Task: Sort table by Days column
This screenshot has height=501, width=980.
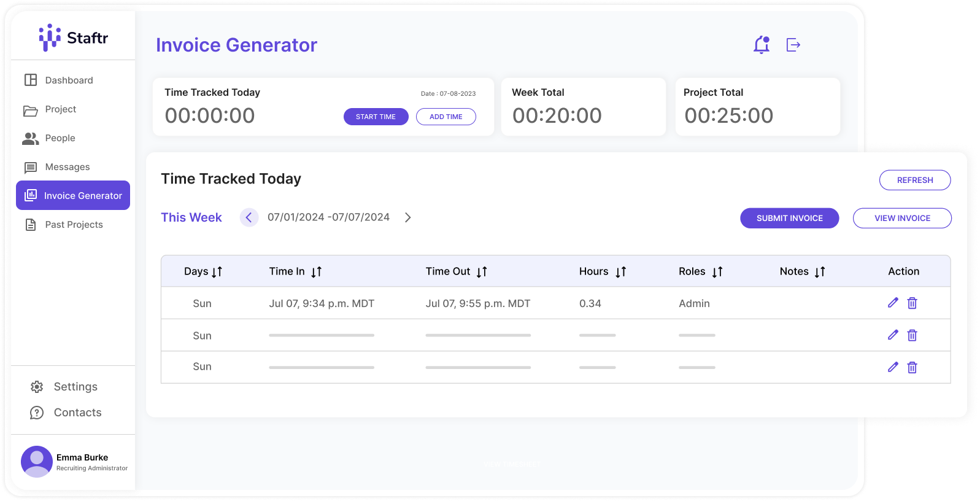Action: click(217, 271)
